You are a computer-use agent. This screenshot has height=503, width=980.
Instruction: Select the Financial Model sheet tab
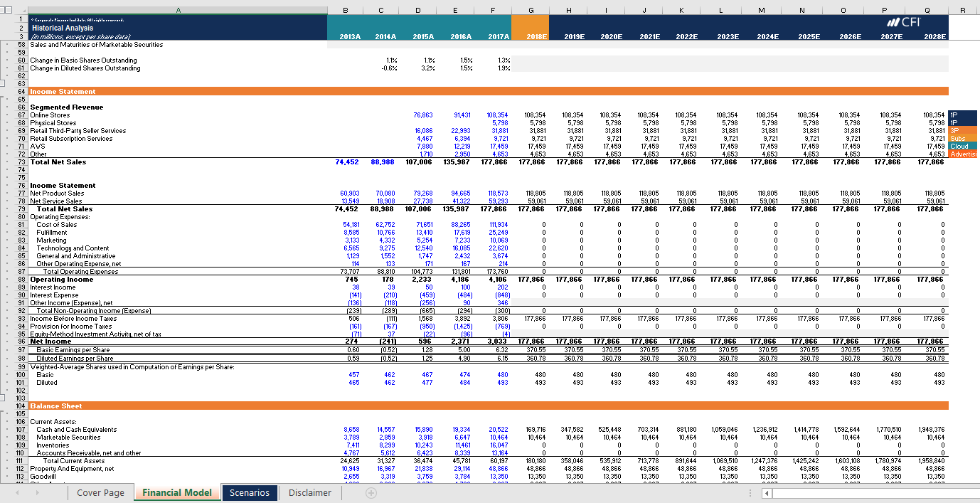click(176, 492)
